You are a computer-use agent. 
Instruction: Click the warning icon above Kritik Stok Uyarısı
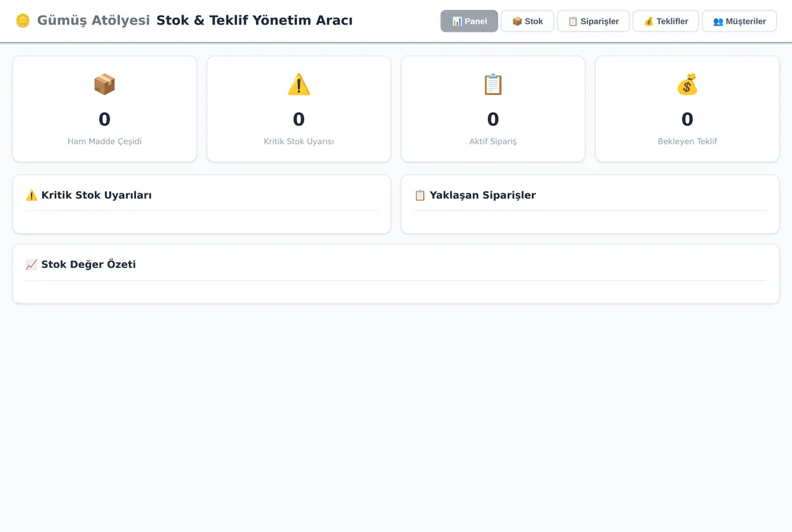298,84
